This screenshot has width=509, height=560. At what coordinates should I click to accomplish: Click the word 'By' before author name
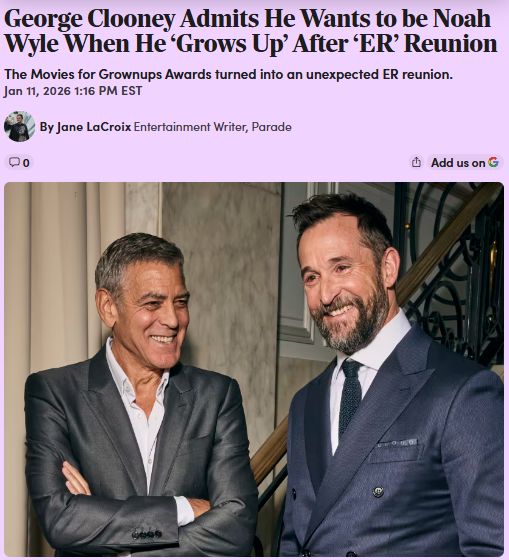tap(46, 127)
